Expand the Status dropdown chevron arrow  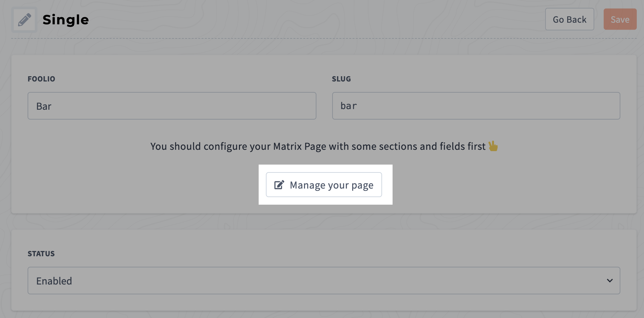(610, 281)
